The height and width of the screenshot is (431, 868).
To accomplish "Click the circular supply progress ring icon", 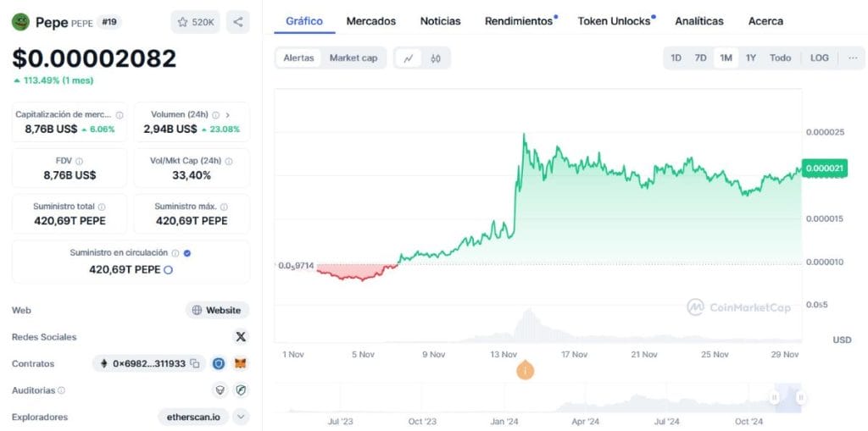I will [169, 270].
